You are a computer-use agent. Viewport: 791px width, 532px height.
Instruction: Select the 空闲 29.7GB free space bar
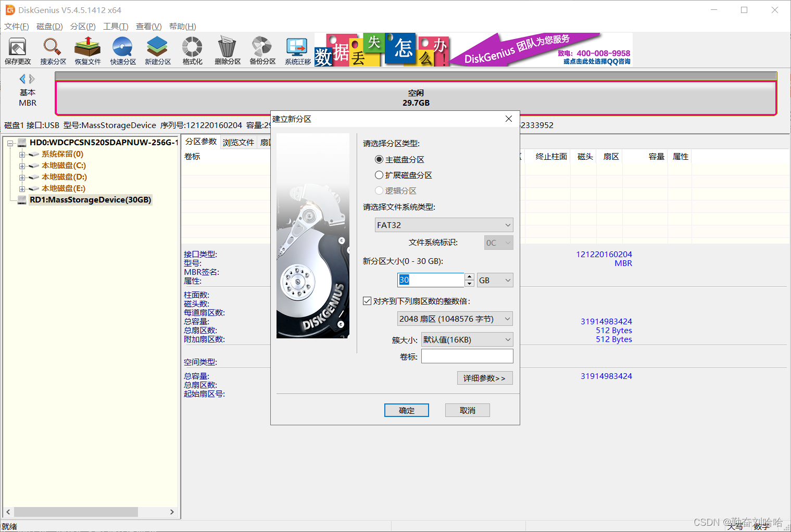click(x=416, y=98)
